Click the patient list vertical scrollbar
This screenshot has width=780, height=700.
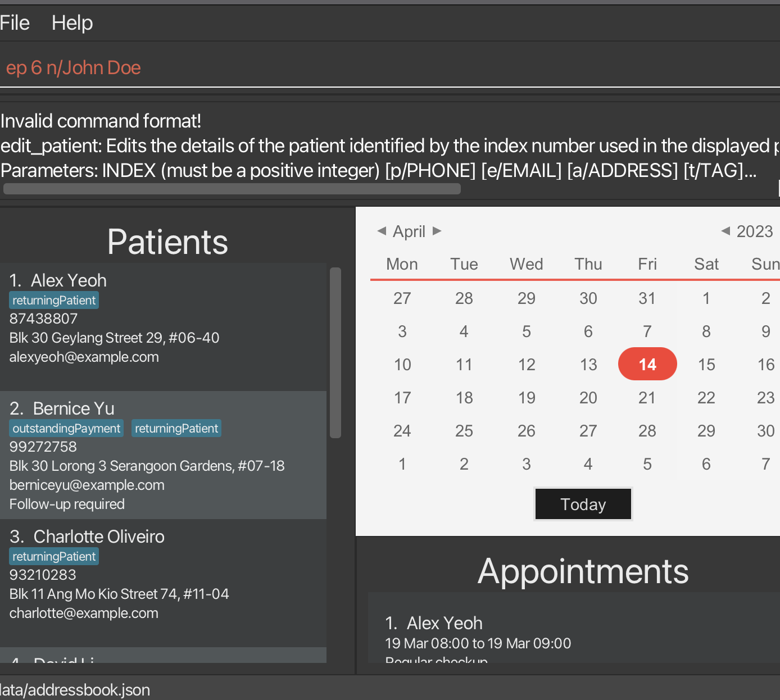coord(335,353)
